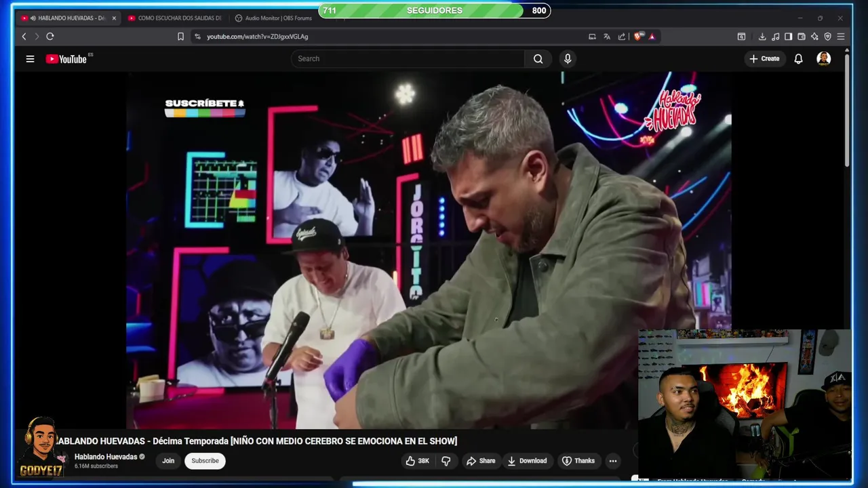Click the Join membership button
This screenshot has height=488, width=868.
click(168, 461)
